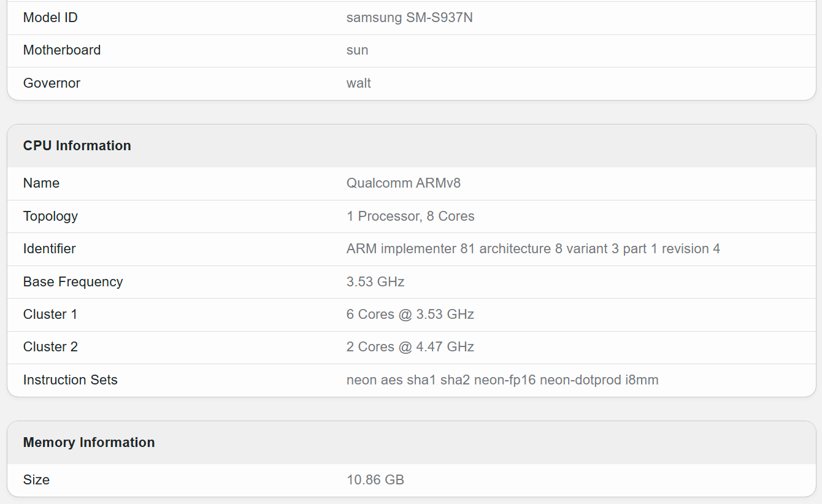Screen dimensions: 822x504
Task: Click the Governor row label
Action: coord(52,83)
